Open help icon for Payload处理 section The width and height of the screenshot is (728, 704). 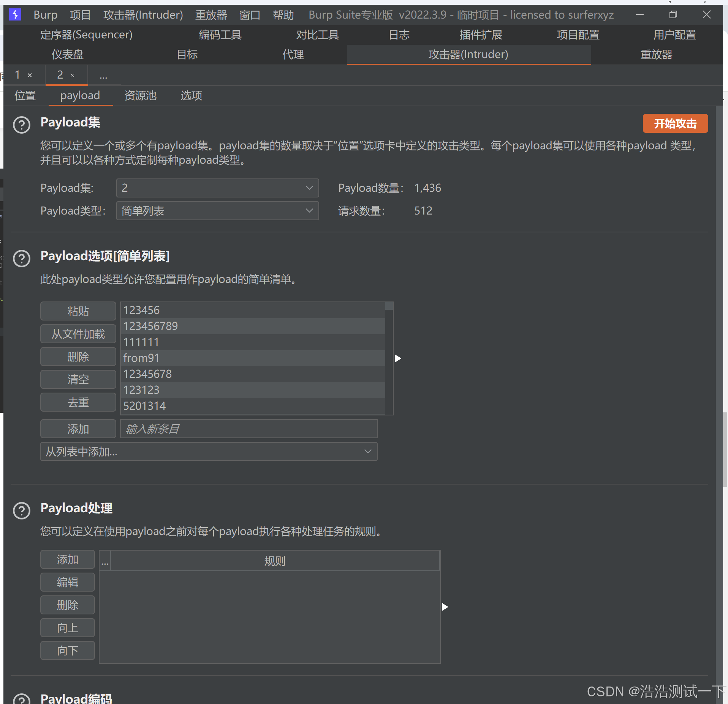(22, 511)
